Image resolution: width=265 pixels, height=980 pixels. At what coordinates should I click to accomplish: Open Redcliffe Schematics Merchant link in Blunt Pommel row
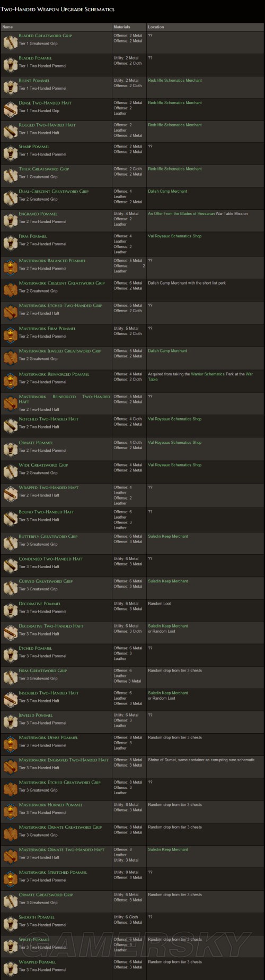pyautogui.click(x=175, y=81)
